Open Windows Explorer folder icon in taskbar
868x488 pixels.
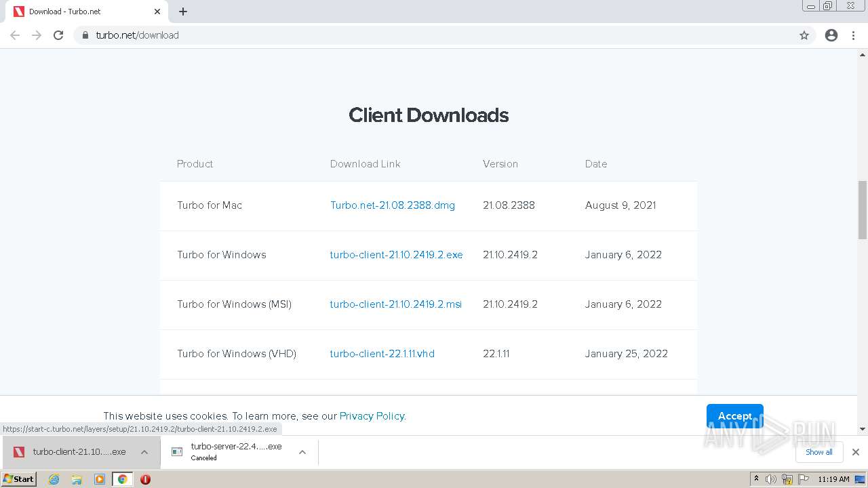click(77, 479)
